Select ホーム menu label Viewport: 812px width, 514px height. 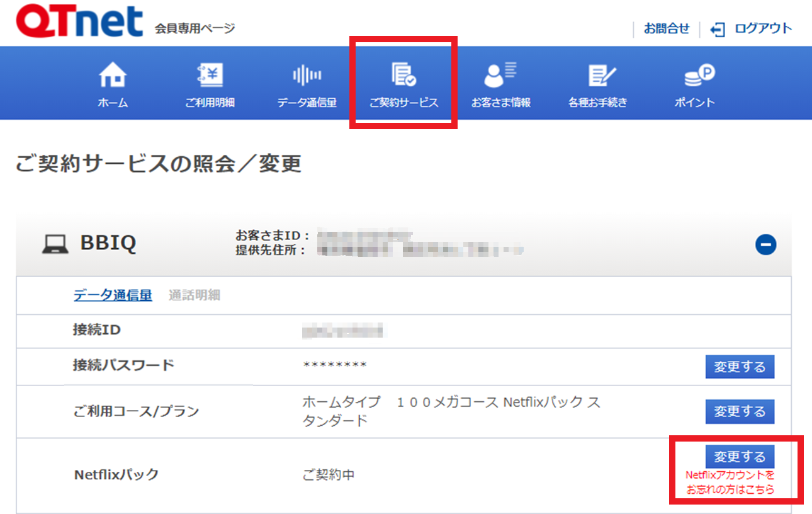[x=113, y=103]
